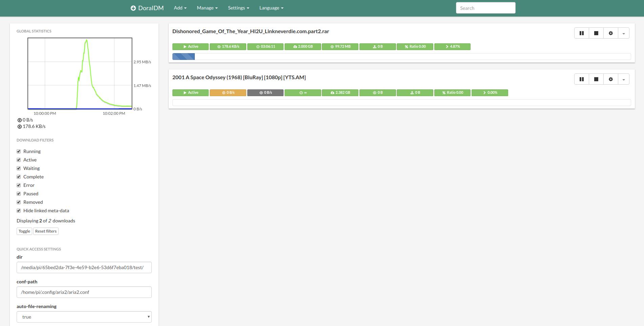Uncheck the Removed filter checkbox
Viewport: 644px width, 326px height.
click(19, 202)
